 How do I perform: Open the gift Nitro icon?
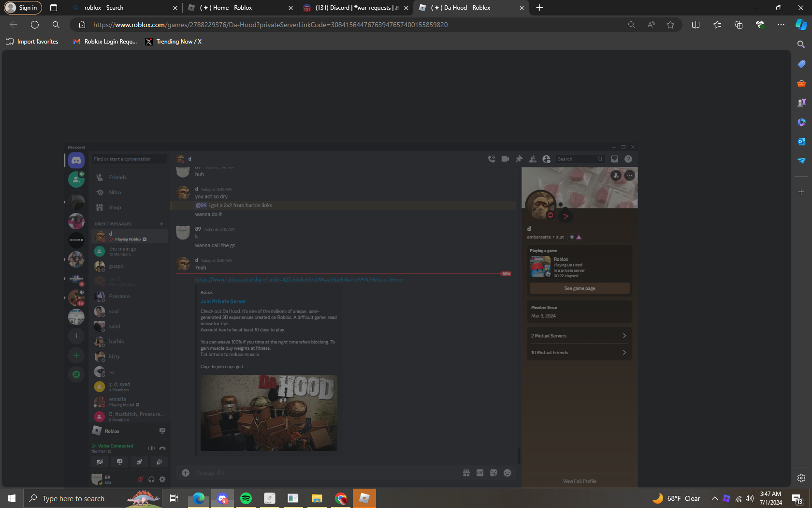(466, 473)
